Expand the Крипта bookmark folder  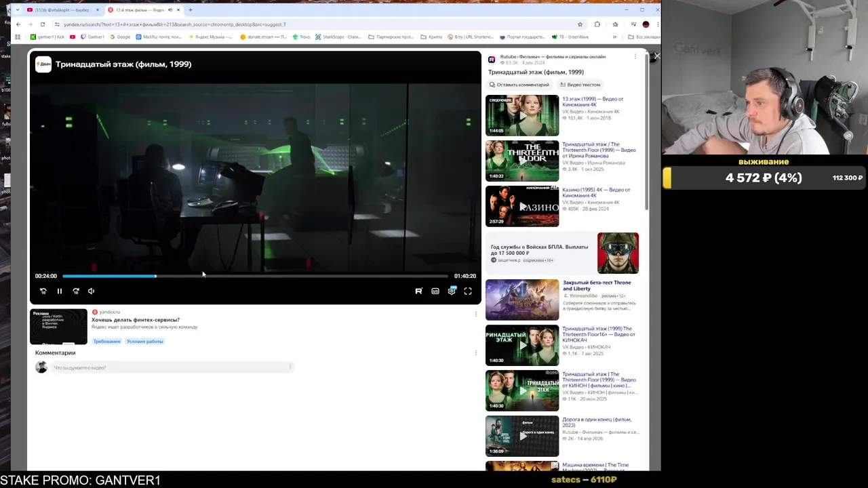pyautogui.click(x=431, y=37)
